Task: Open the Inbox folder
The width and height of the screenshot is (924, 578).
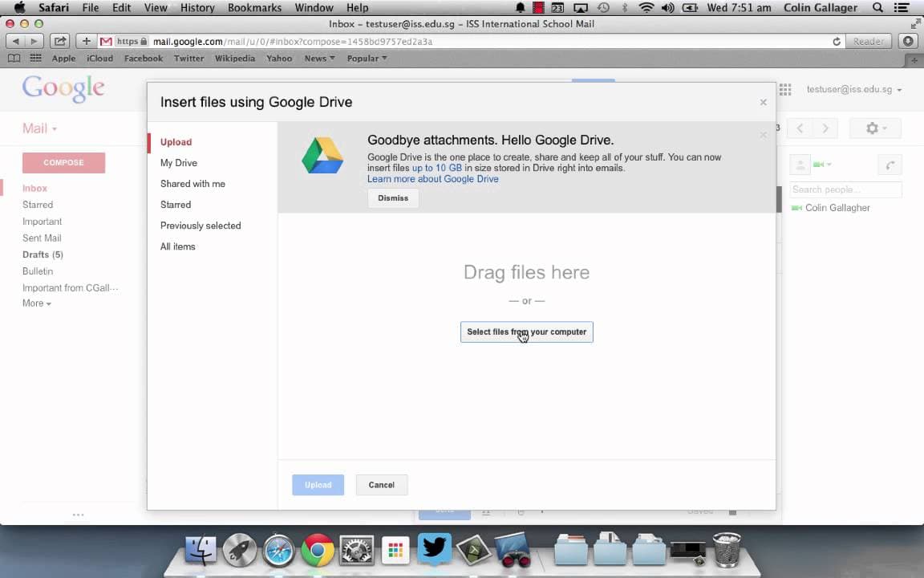Action: [34, 188]
